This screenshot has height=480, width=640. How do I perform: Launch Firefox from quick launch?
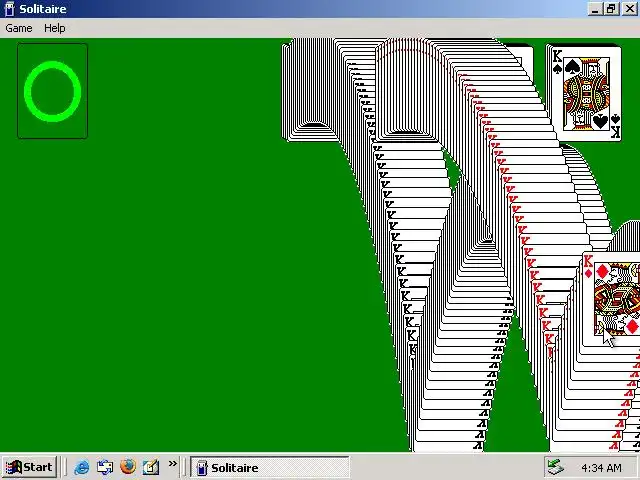[x=128, y=467]
